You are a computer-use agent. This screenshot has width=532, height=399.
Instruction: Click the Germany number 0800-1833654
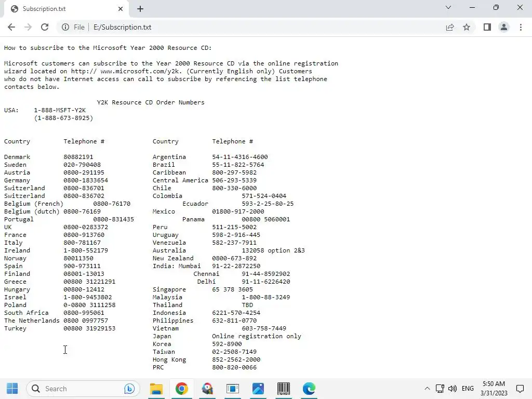coord(86,180)
